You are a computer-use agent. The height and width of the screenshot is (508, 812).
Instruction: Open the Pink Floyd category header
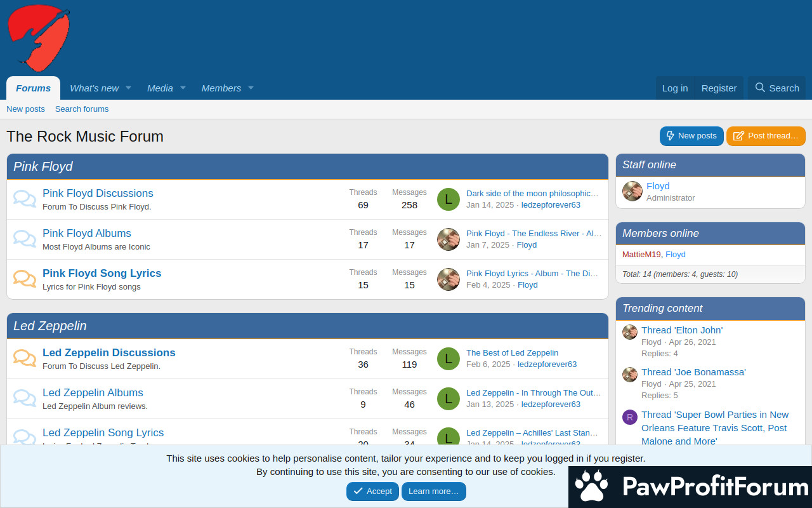point(43,166)
